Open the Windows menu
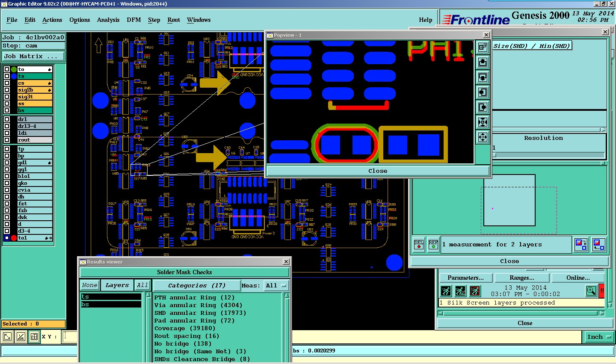 pyautogui.click(x=199, y=20)
